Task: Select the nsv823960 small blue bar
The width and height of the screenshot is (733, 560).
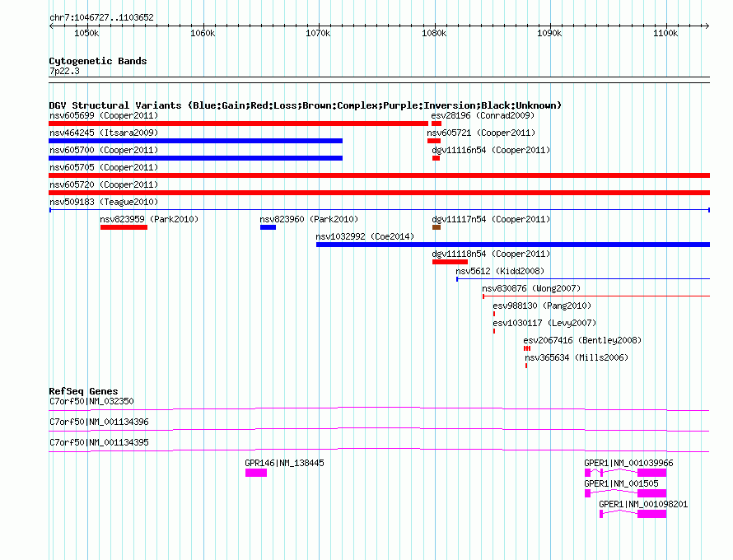Action: tap(268, 227)
